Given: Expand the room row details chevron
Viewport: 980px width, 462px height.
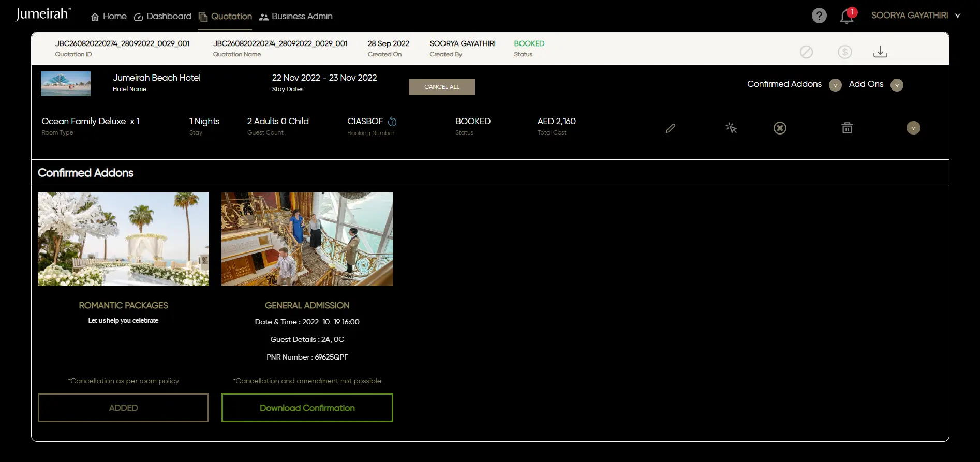Looking at the screenshot, I should pyautogui.click(x=913, y=128).
